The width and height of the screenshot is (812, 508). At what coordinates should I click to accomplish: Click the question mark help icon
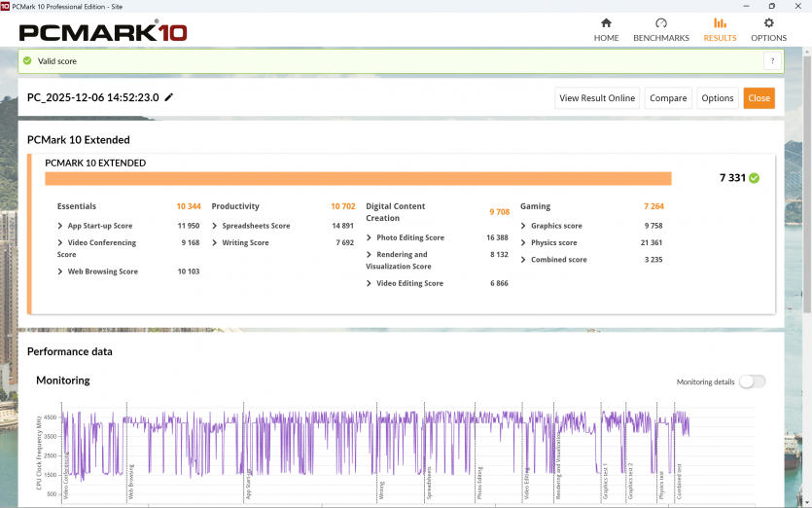[772, 61]
